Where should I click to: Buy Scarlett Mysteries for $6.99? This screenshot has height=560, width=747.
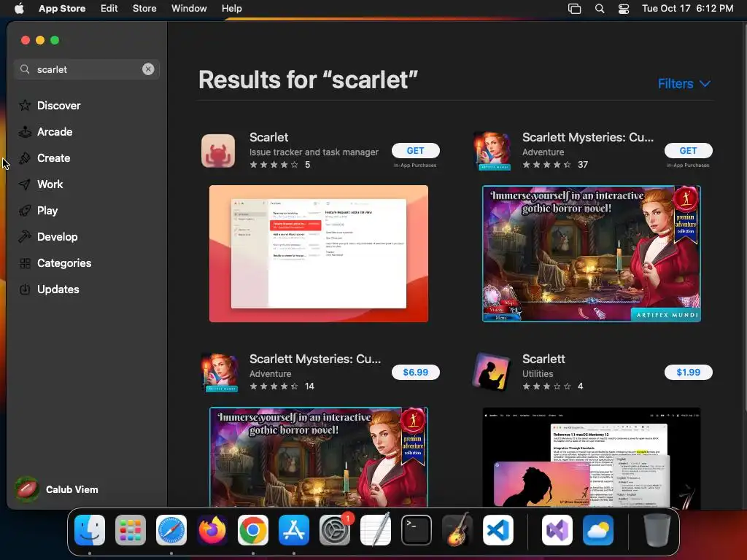click(x=415, y=373)
